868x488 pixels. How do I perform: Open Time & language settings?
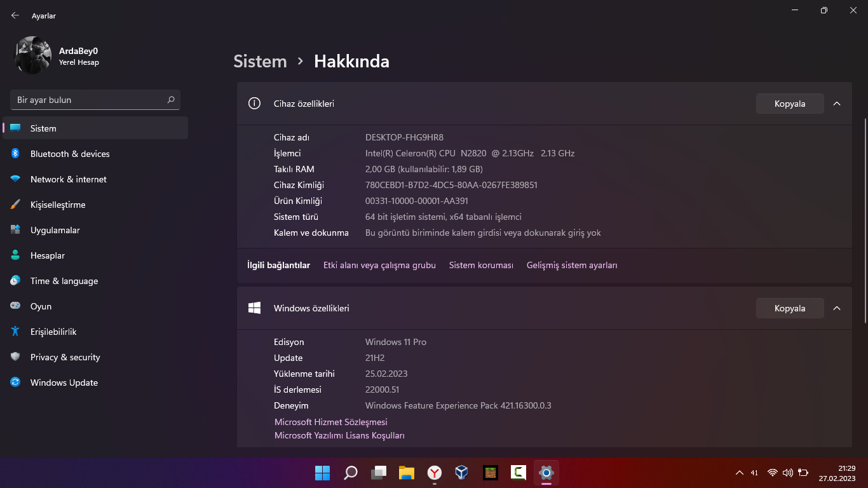(95, 281)
